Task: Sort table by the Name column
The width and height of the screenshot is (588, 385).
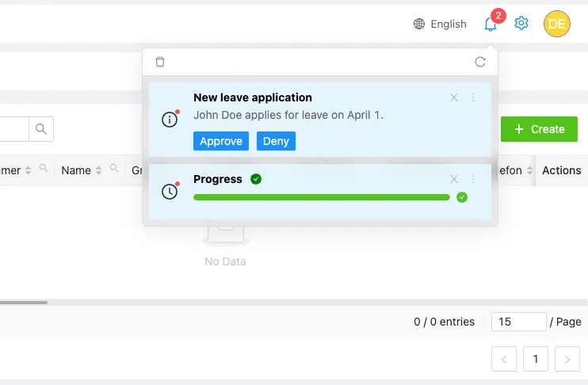Action: [x=99, y=170]
